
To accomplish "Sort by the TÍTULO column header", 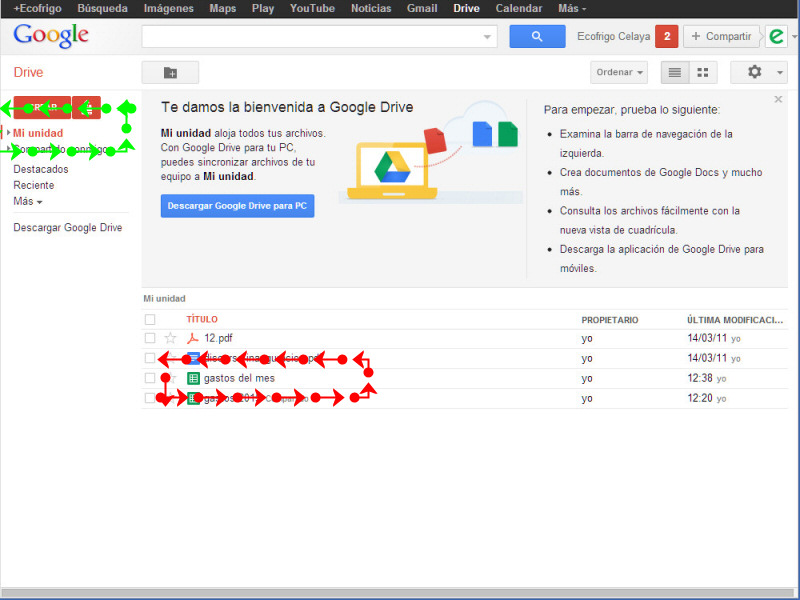I will (202, 319).
